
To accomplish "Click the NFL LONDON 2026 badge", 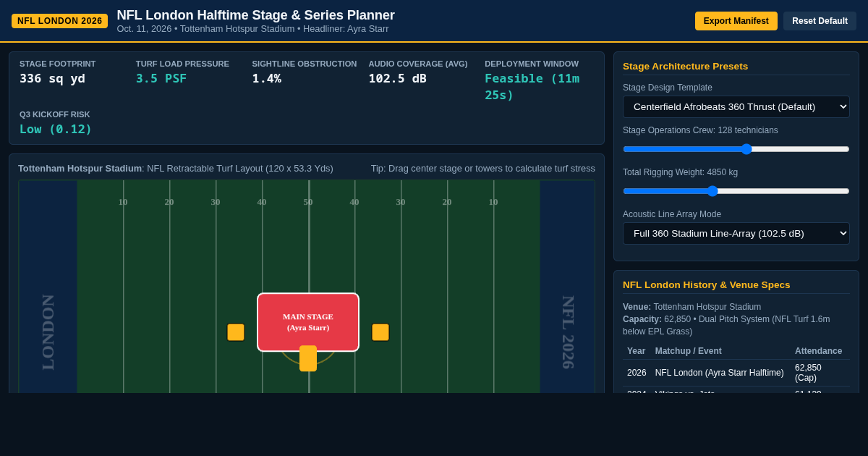I will pos(59,21).
